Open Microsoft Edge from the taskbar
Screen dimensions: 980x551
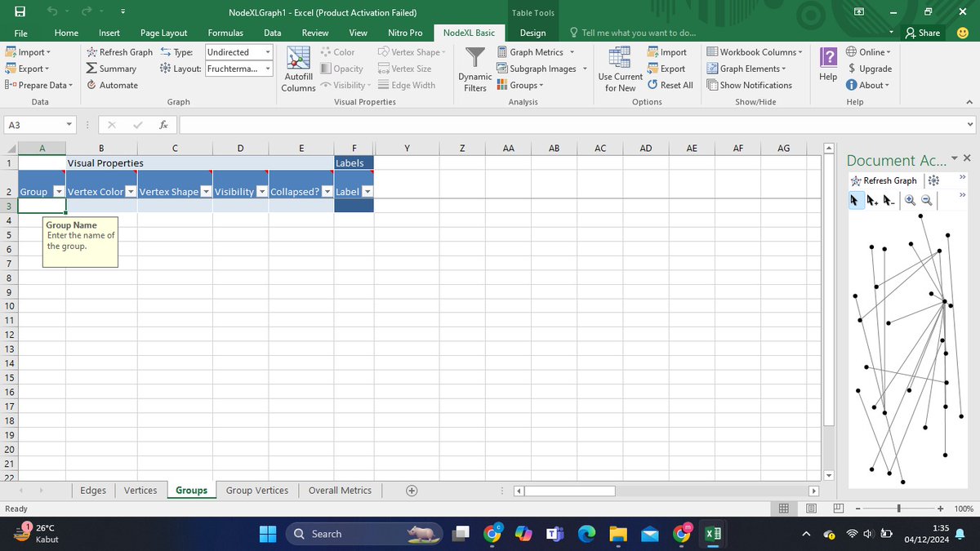pyautogui.click(x=586, y=534)
